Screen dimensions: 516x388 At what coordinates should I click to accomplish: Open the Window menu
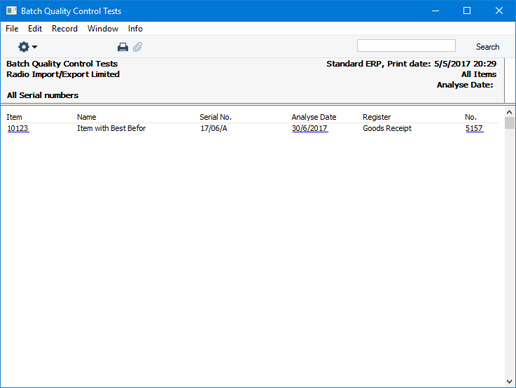pyautogui.click(x=103, y=29)
